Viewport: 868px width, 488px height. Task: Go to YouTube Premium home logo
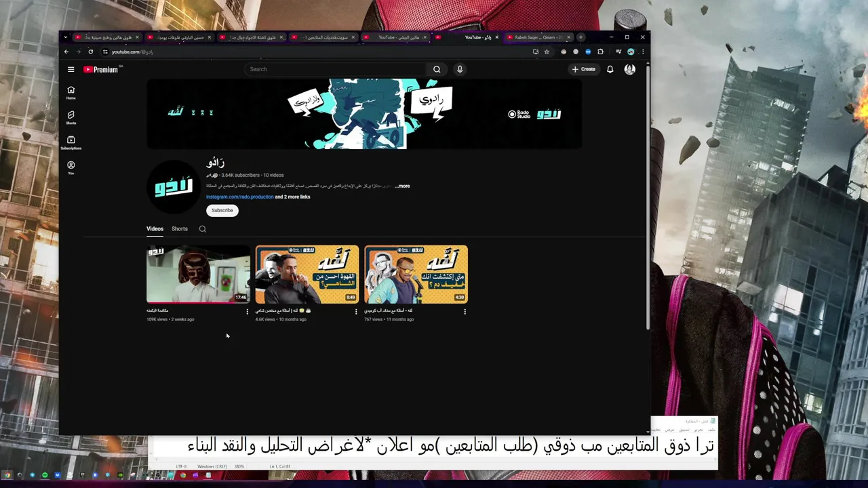coord(101,69)
